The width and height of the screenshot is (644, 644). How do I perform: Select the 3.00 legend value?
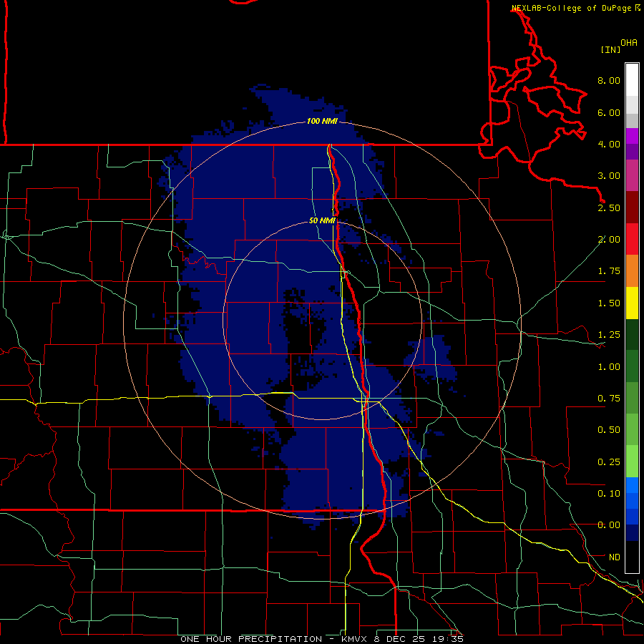tap(609, 176)
